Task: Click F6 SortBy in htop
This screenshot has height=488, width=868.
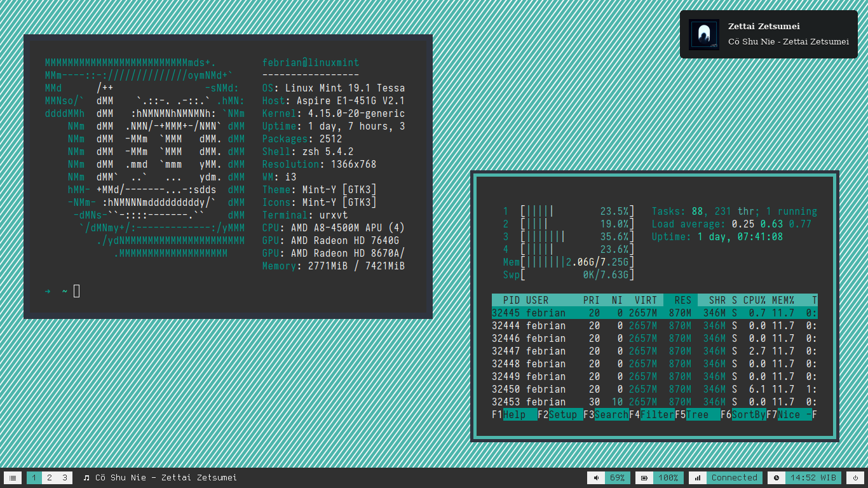Action: (x=743, y=414)
